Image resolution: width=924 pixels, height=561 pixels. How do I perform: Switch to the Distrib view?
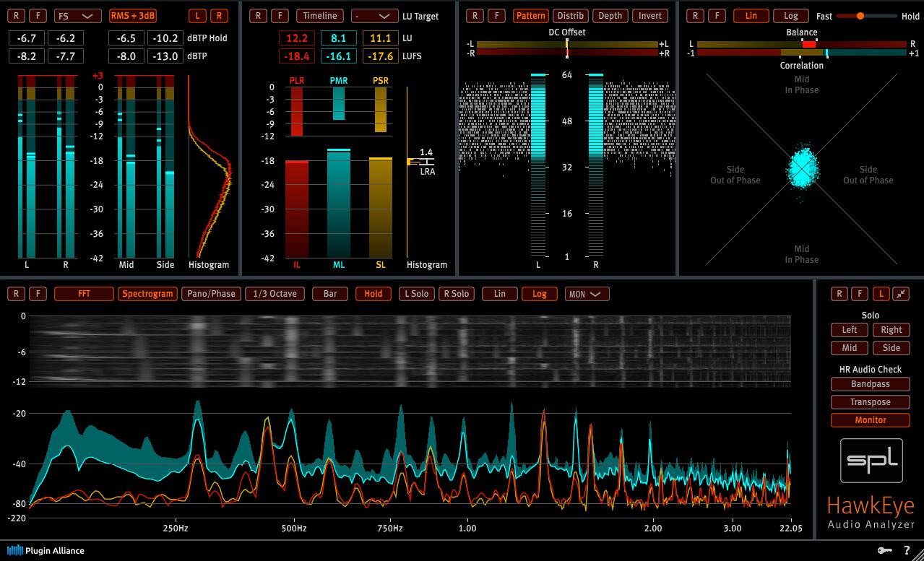pos(571,15)
